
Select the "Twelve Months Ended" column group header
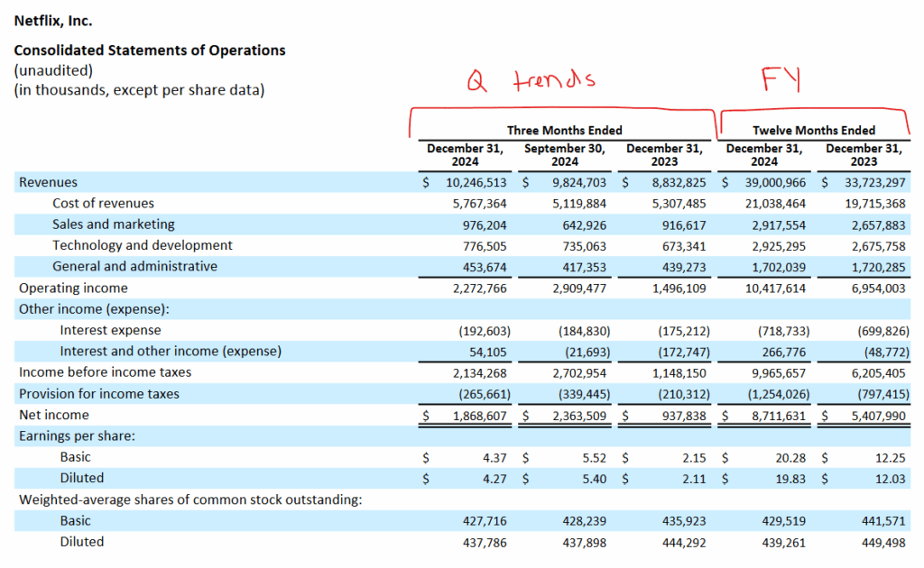814,130
